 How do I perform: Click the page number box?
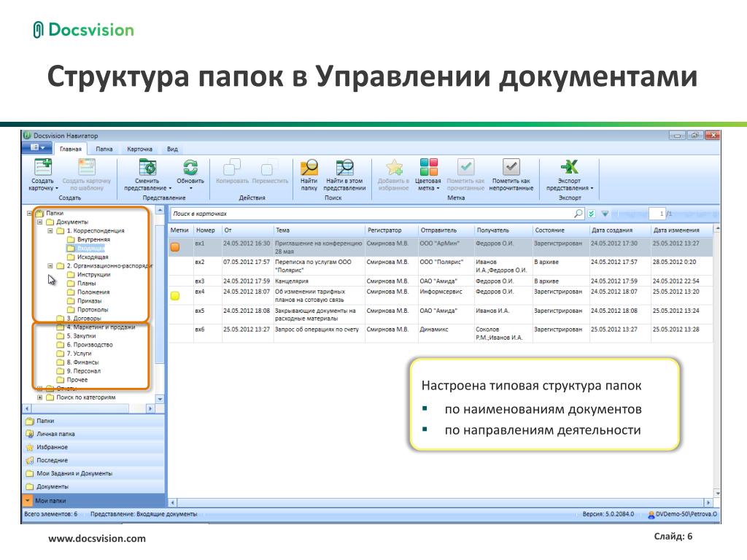click(657, 214)
